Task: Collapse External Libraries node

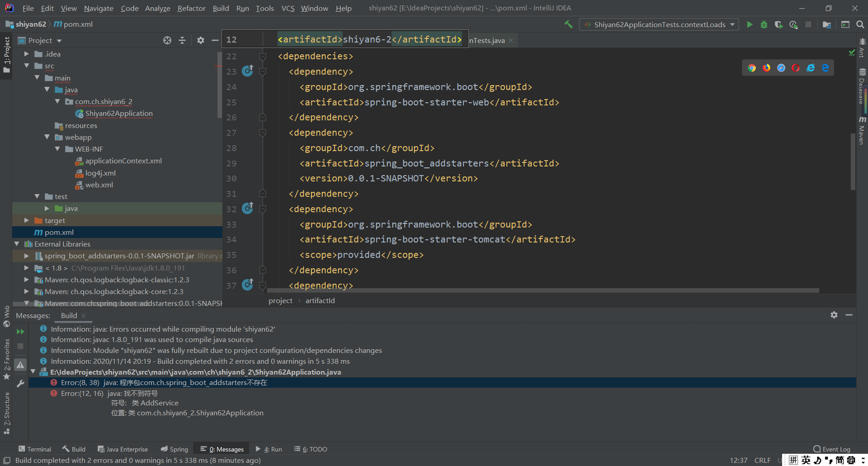Action: [17, 244]
